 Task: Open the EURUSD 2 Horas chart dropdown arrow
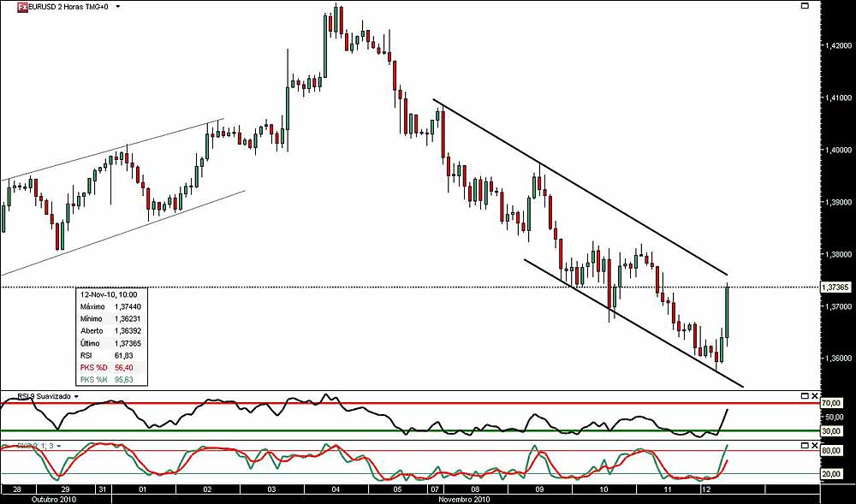117,8
